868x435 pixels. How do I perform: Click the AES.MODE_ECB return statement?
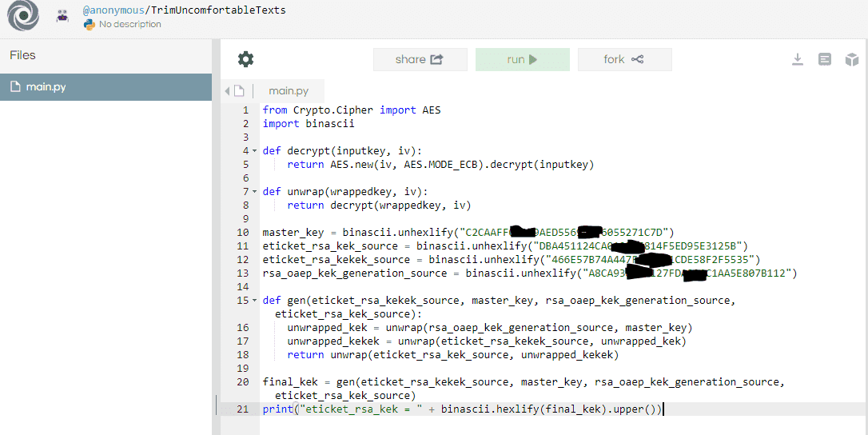click(440, 164)
